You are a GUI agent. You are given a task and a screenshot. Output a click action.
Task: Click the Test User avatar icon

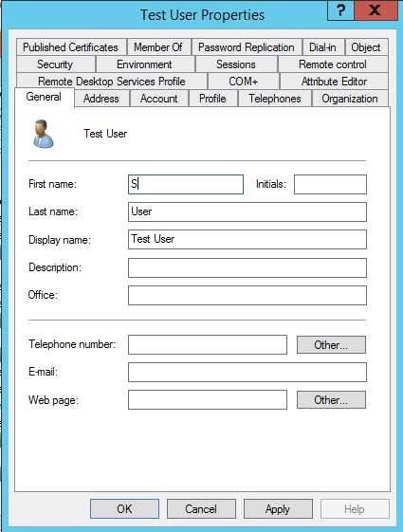click(43, 134)
